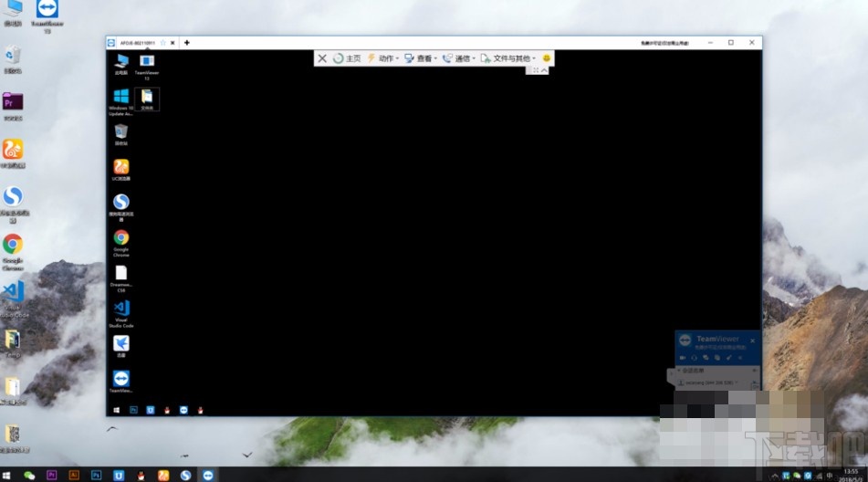Viewport: 868px width, 482px height.
Task: Expand the 动作 actions menu
Action: (x=383, y=58)
